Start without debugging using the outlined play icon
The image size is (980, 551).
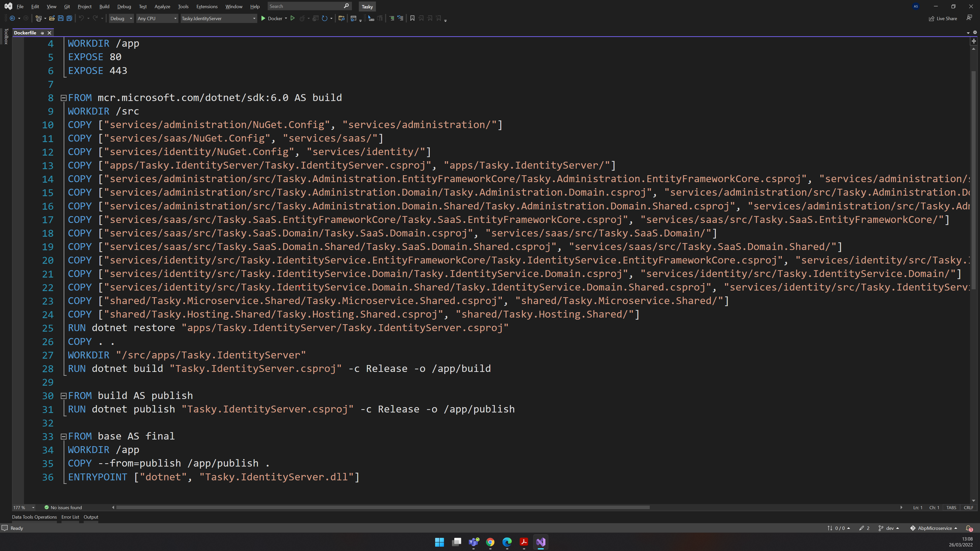tap(292, 18)
